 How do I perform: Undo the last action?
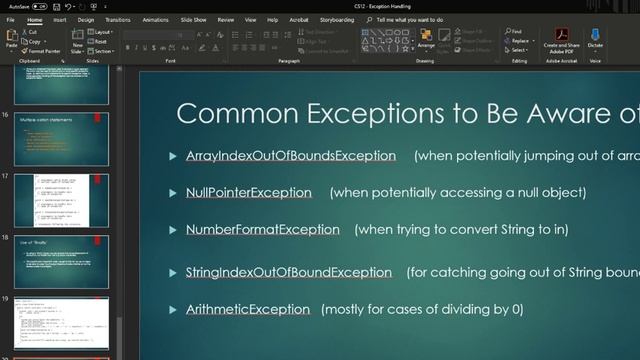pos(68,7)
